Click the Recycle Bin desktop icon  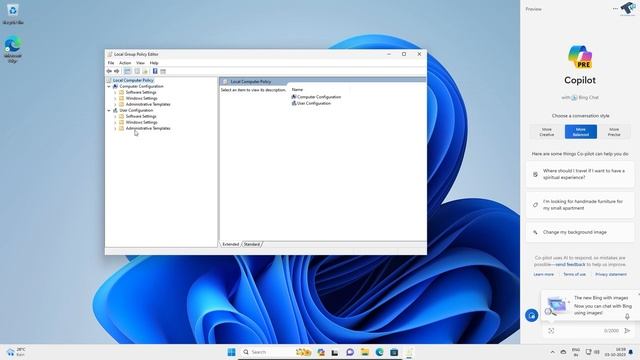13,13
